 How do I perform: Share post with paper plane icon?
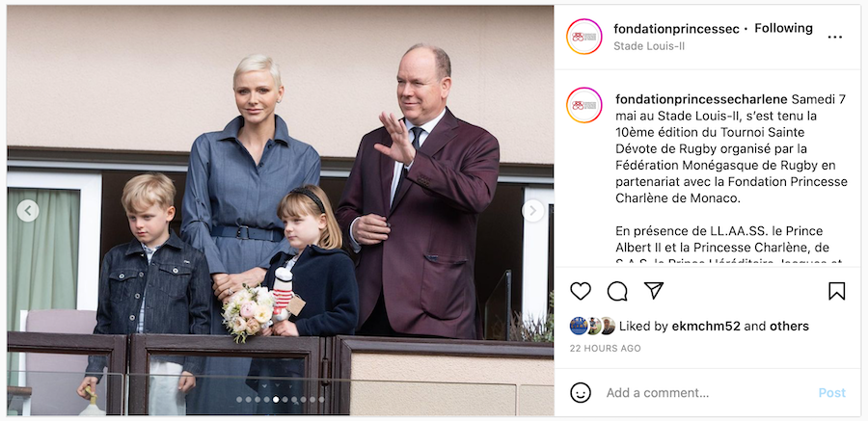click(x=654, y=290)
